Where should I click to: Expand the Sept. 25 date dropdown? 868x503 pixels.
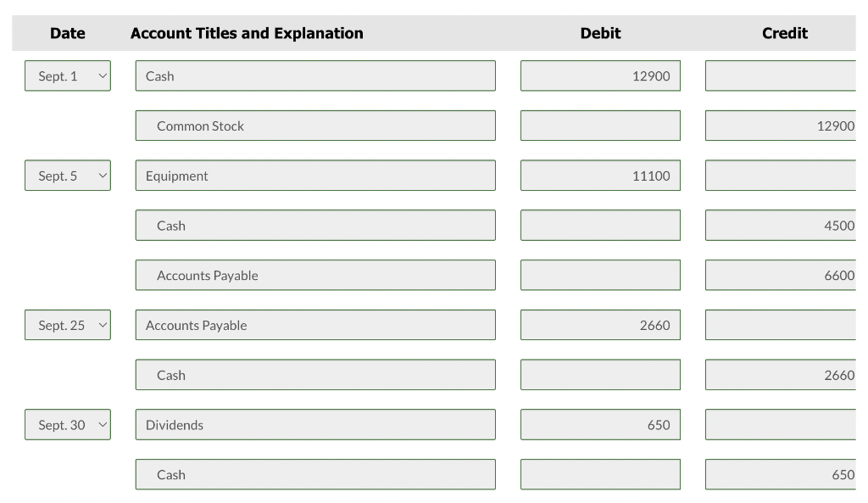click(68, 325)
